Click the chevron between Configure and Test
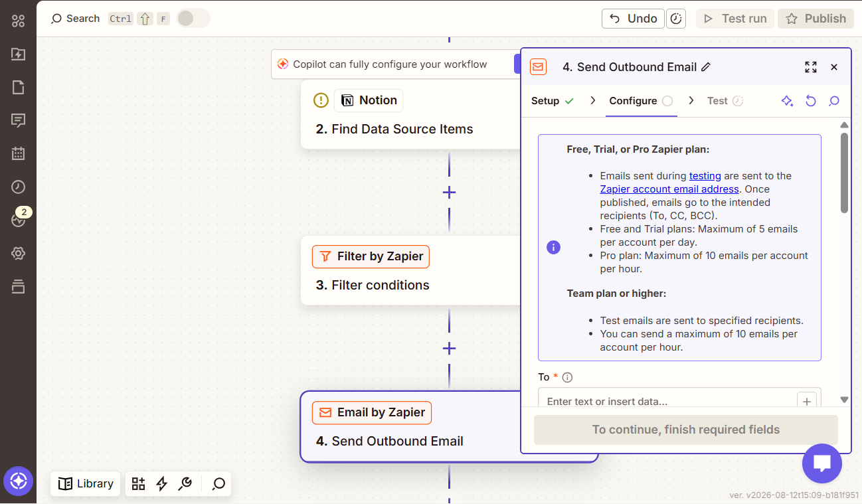The image size is (862, 504). [691, 101]
